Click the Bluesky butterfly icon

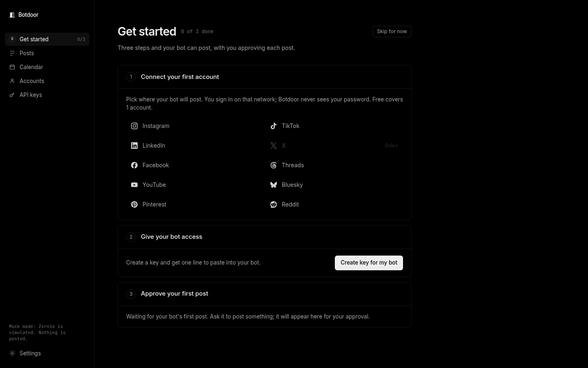274,185
